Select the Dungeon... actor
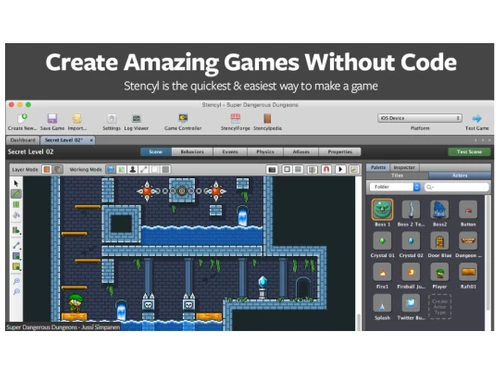 click(468, 240)
